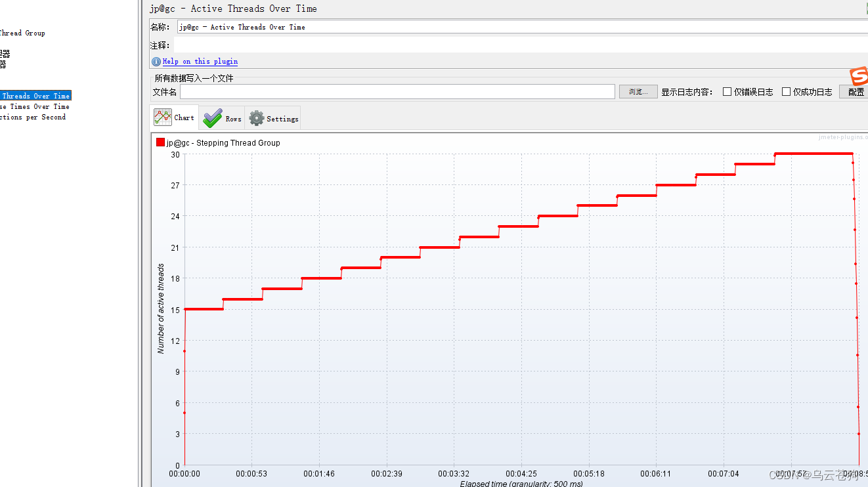Click the green checkmark Rows icon
This screenshot has width=868, height=487.
(213, 118)
